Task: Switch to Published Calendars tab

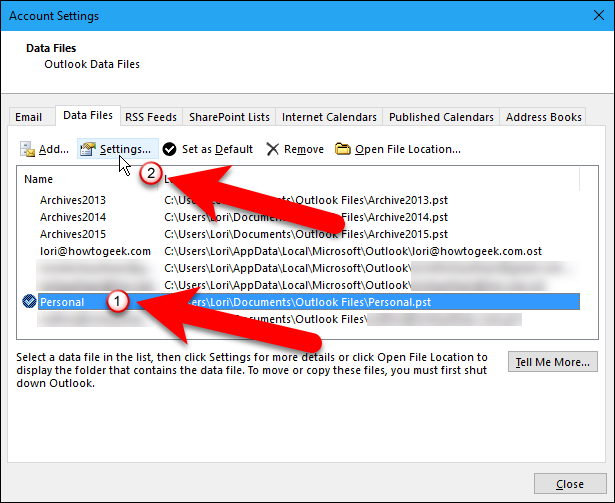Action: click(x=441, y=117)
